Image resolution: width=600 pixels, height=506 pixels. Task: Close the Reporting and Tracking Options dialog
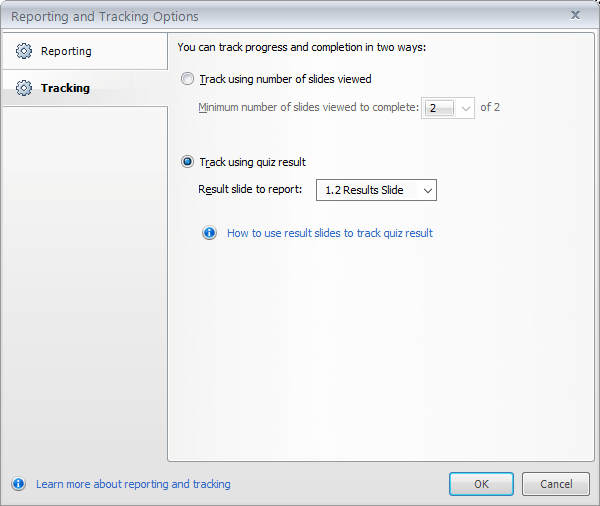coord(575,15)
